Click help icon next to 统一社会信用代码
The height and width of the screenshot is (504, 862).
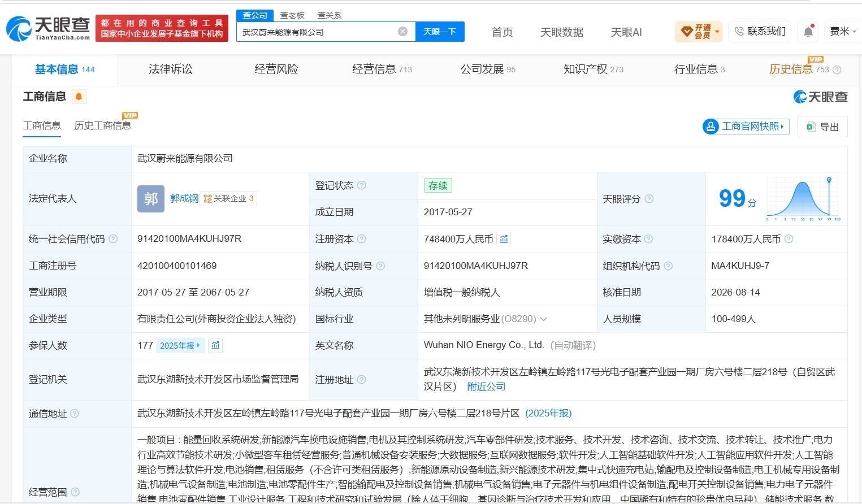pyautogui.click(x=113, y=239)
